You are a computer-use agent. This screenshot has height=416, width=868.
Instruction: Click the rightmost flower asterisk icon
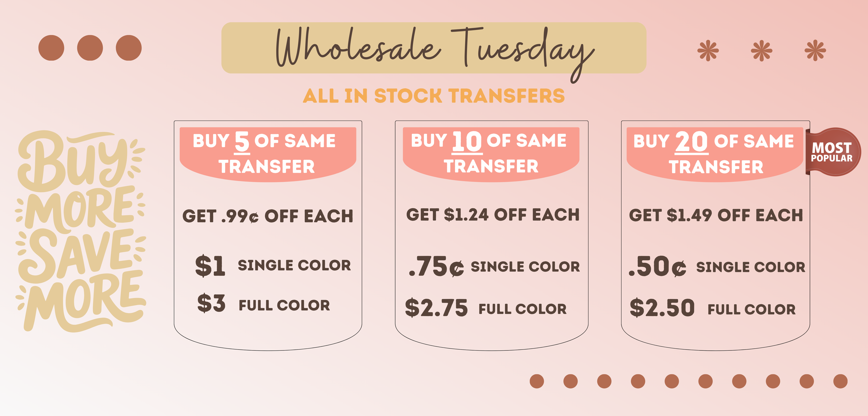click(x=815, y=51)
